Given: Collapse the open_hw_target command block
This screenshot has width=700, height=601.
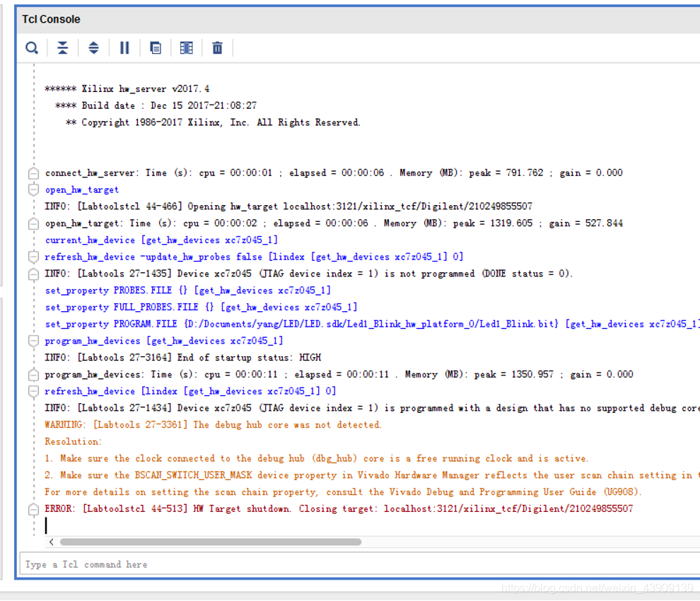Looking at the screenshot, I should point(33,189).
